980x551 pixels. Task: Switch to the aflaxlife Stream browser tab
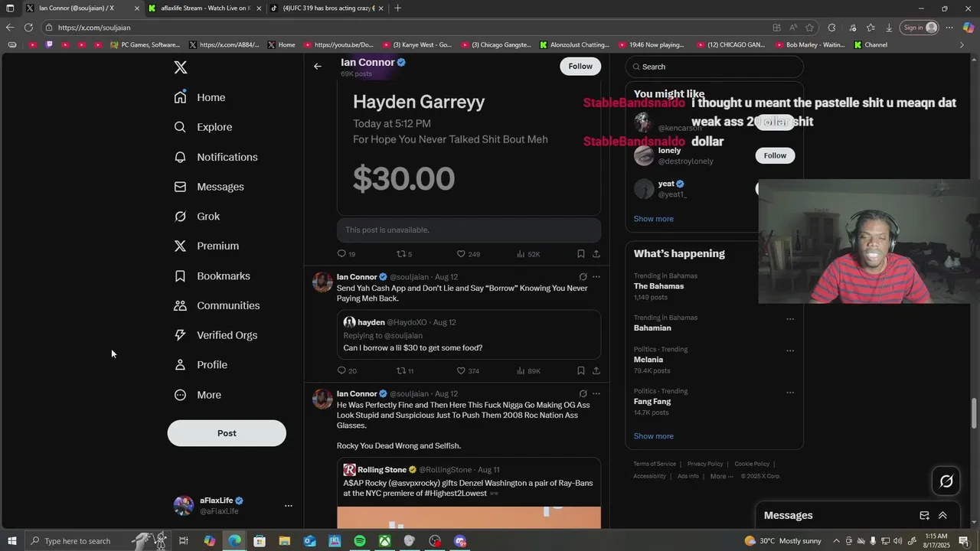pos(206,8)
